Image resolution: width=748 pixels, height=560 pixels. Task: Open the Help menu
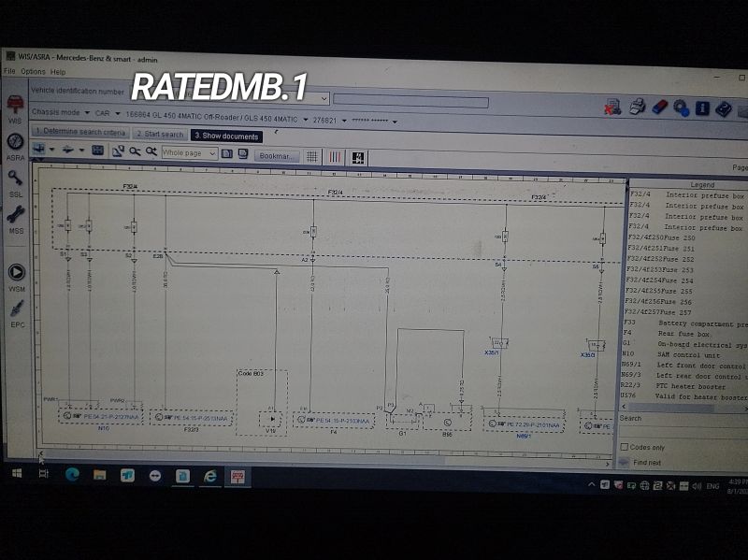coord(58,72)
